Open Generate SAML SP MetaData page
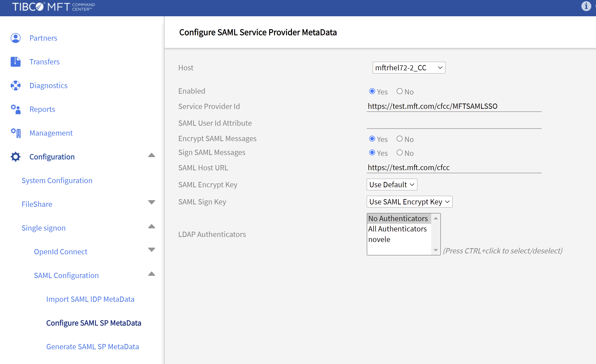The image size is (596, 364). click(92, 346)
